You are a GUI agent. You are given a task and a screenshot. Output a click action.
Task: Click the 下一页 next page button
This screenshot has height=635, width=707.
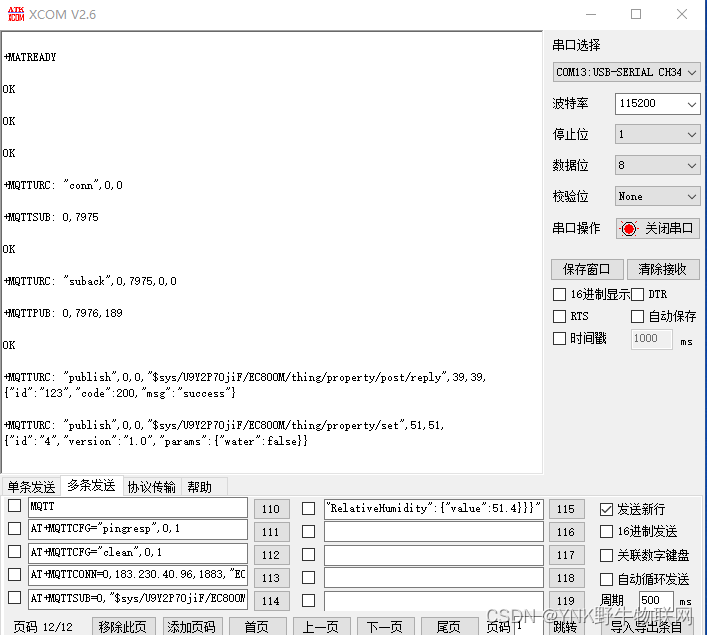click(x=384, y=626)
